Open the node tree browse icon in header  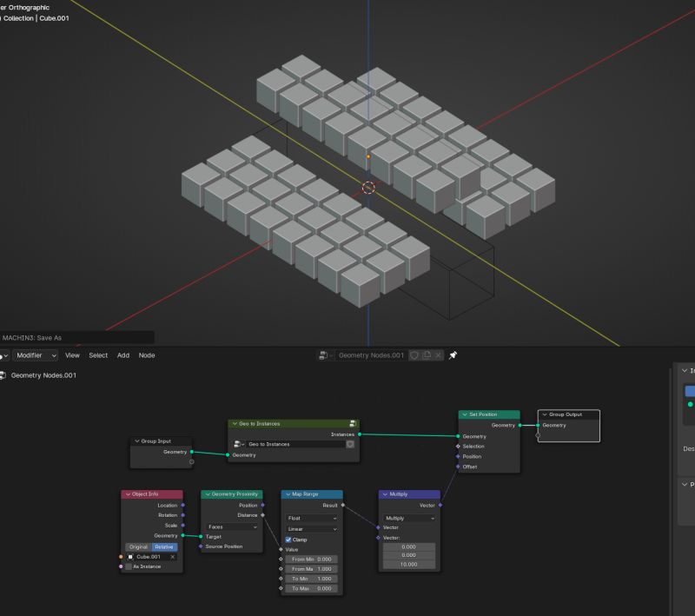tap(322, 354)
